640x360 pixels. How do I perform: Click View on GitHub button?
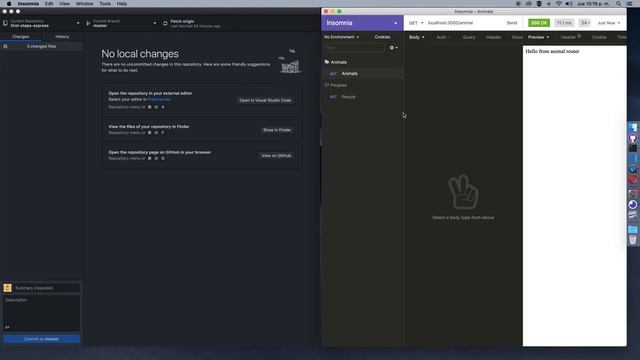(x=276, y=156)
